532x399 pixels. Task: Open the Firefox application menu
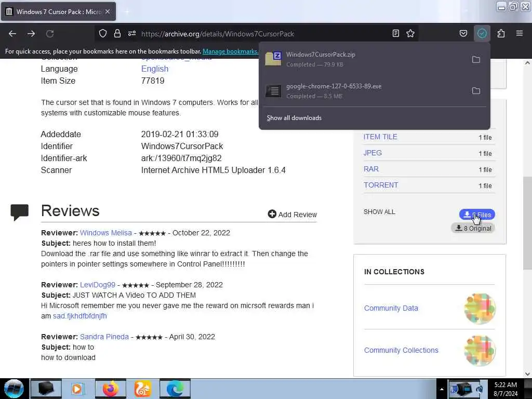(520, 33)
